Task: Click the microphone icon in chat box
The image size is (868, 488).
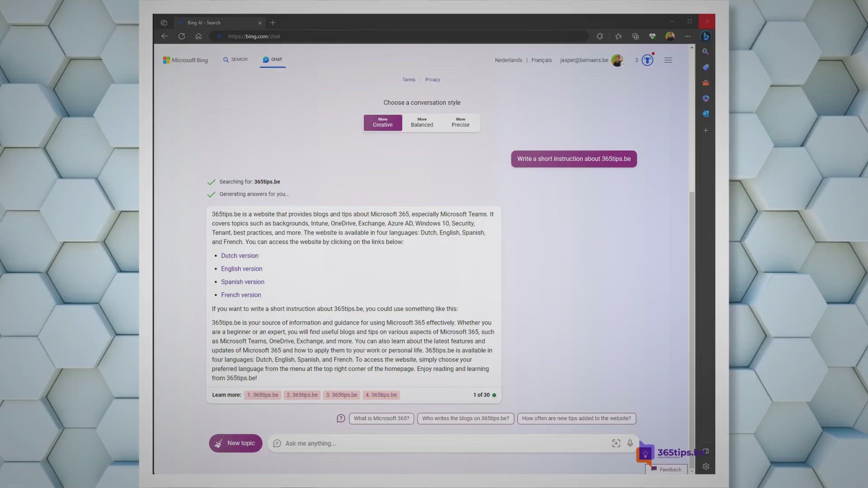Action: point(630,443)
